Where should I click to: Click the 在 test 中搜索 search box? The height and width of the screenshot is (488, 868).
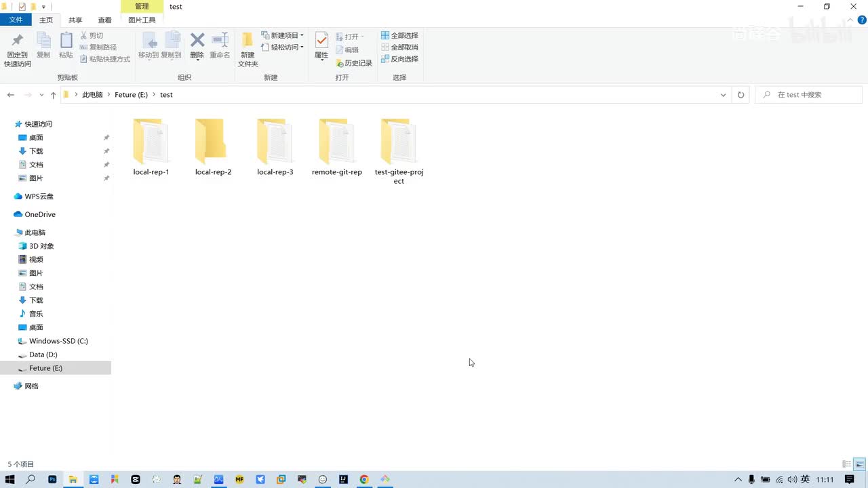pos(809,95)
